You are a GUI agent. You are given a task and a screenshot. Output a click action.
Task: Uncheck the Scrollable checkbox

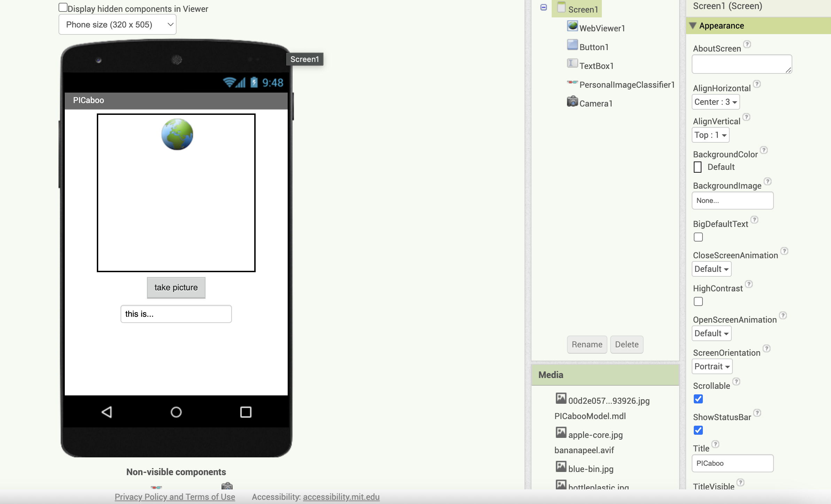[x=698, y=399]
